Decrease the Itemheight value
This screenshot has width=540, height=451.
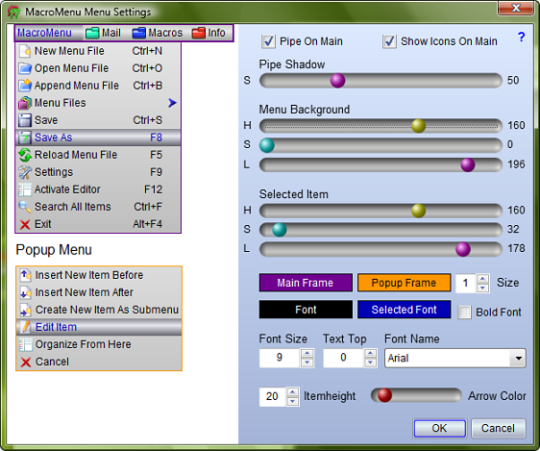pyautogui.click(x=292, y=401)
